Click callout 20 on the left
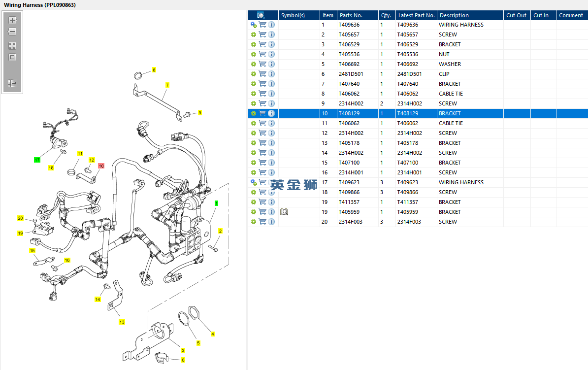 (x=20, y=218)
